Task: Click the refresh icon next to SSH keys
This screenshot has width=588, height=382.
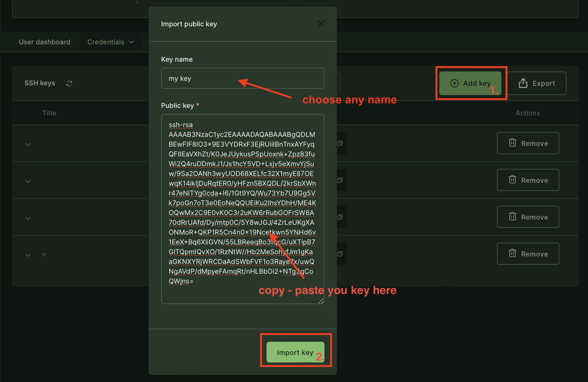Action: point(69,83)
